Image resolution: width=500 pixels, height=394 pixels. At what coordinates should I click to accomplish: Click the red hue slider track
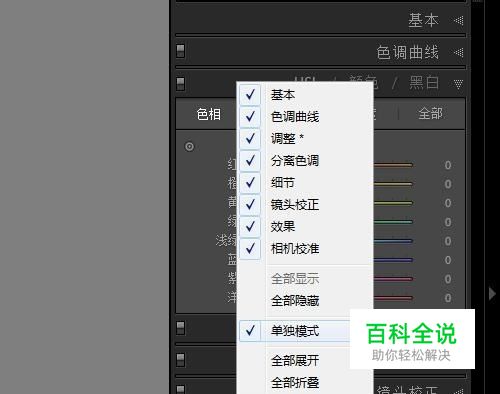tap(393, 165)
